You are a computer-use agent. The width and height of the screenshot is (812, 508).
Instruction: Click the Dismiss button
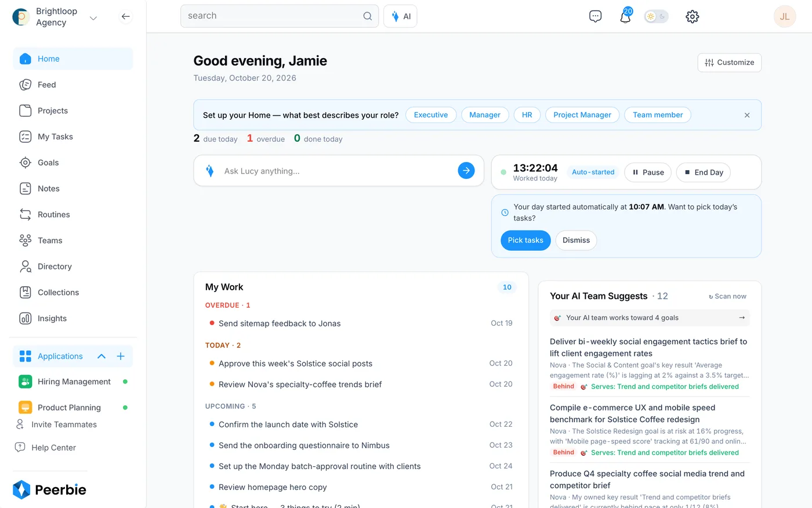tap(576, 240)
